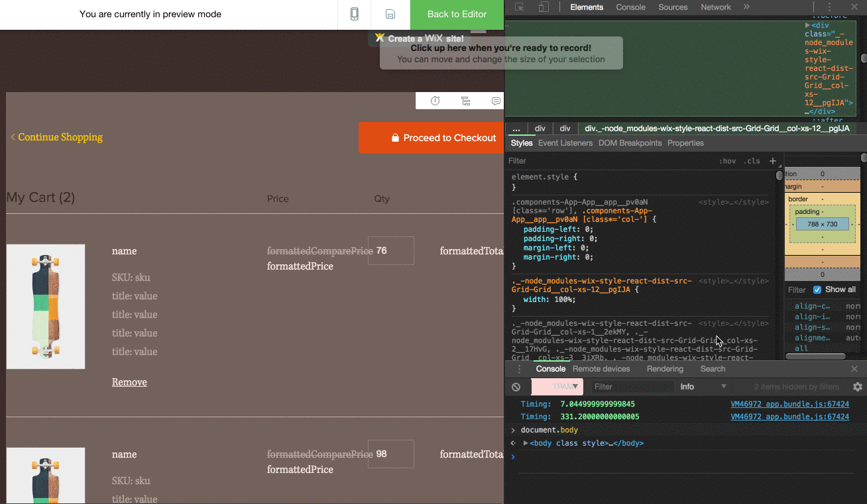This screenshot has height=504, width=867.
Task: Select the div.-node_modules-wix-style-react breadcrumb
Action: point(717,128)
